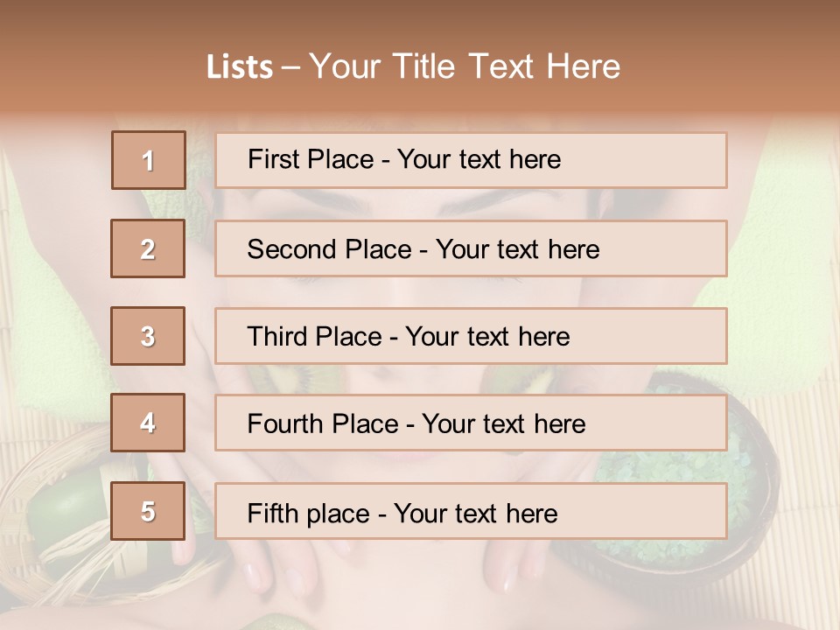Select the bold word Lists in title
Viewport: 840px width, 630px height.
pos(239,67)
